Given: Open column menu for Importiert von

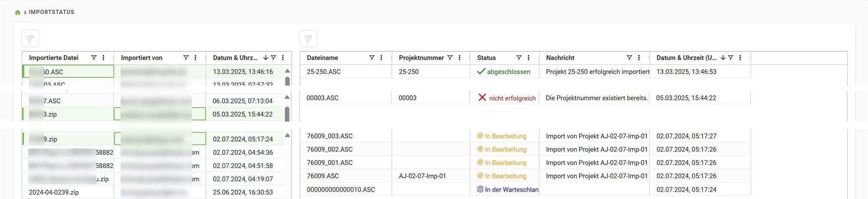Looking at the screenshot, I should click(195, 57).
